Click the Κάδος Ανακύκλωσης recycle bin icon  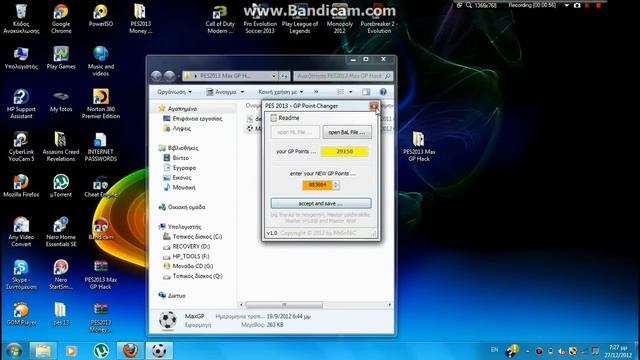[x=21, y=19]
